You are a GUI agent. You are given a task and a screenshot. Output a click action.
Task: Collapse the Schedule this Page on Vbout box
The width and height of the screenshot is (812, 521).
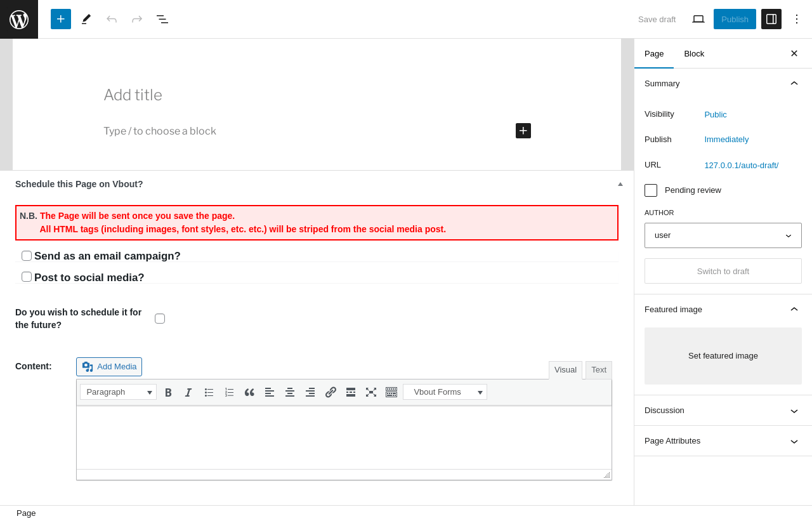(620, 184)
